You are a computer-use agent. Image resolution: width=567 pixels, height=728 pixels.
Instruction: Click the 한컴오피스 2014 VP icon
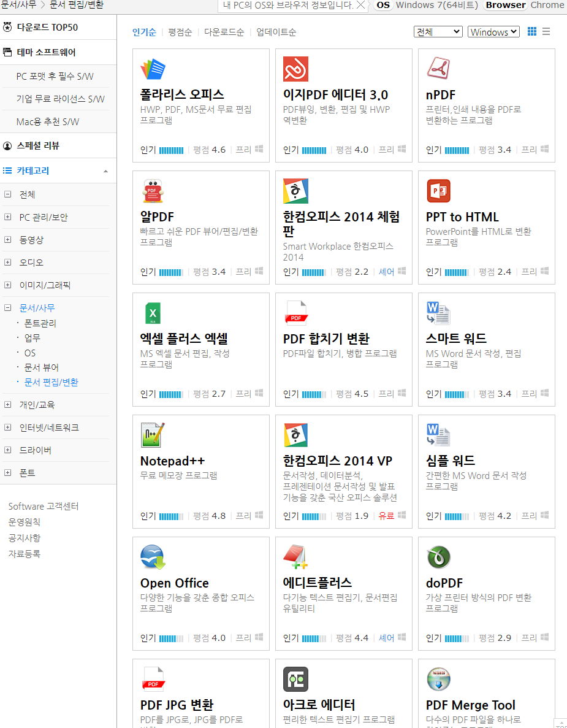(x=295, y=435)
